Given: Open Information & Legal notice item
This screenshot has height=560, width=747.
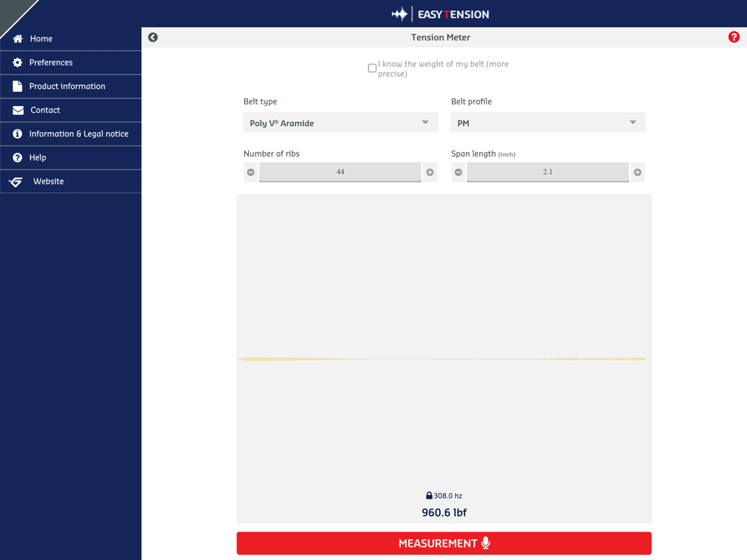Looking at the screenshot, I should tap(70, 134).
